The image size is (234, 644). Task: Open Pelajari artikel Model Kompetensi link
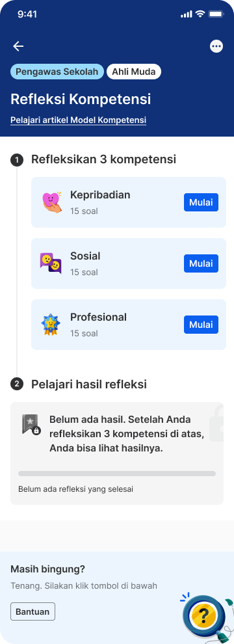pos(79,120)
